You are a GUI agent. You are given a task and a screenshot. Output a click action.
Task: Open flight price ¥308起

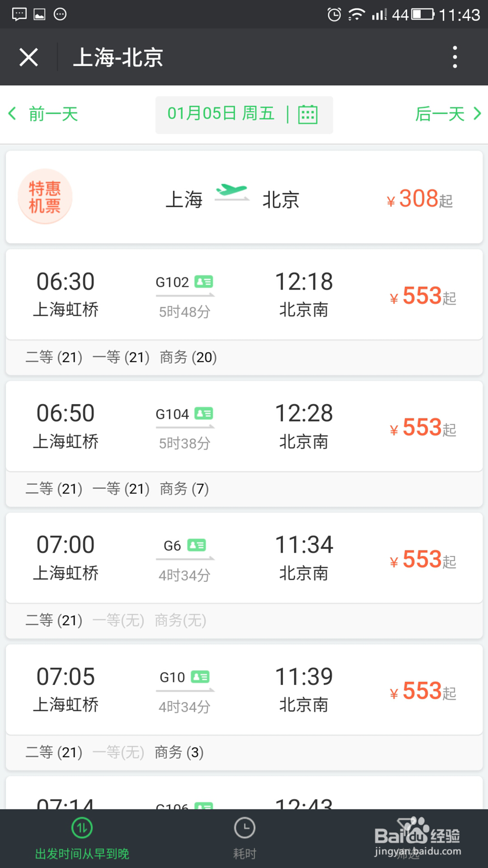420,199
